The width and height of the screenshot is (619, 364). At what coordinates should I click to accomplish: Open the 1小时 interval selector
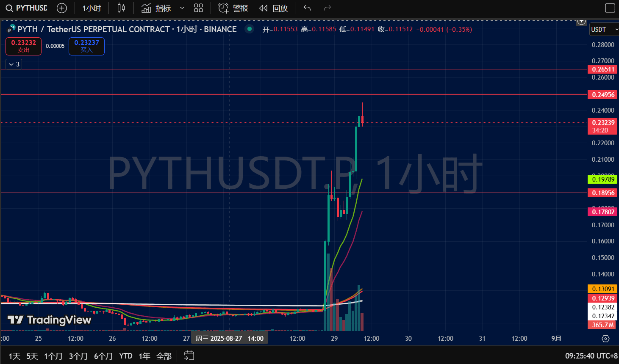click(x=92, y=8)
